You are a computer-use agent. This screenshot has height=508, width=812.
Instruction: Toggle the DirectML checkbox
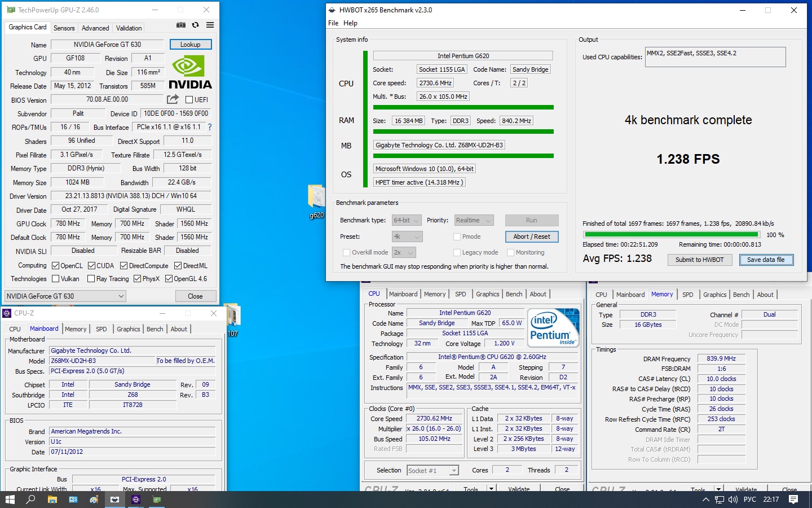(178, 265)
